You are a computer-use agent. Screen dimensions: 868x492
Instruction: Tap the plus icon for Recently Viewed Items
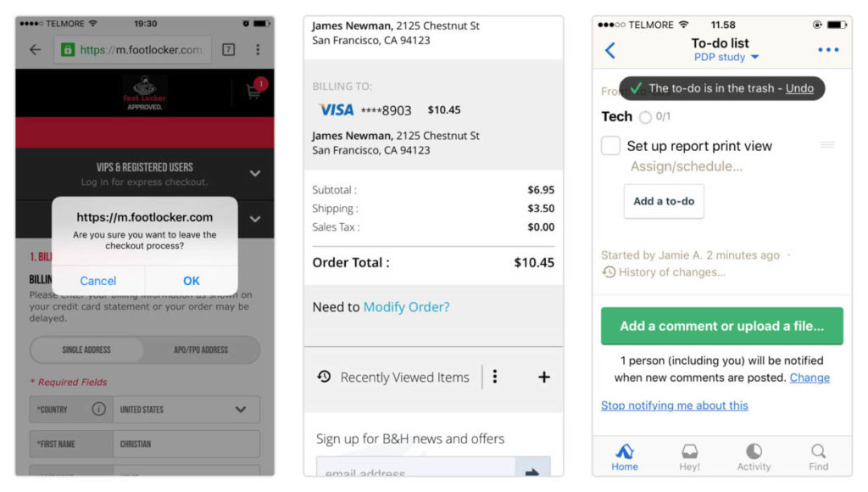point(544,377)
